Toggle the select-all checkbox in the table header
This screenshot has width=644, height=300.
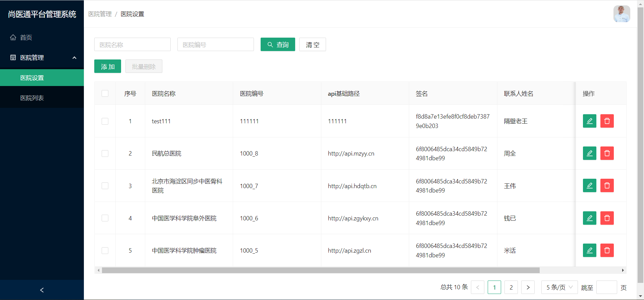pos(105,93)
